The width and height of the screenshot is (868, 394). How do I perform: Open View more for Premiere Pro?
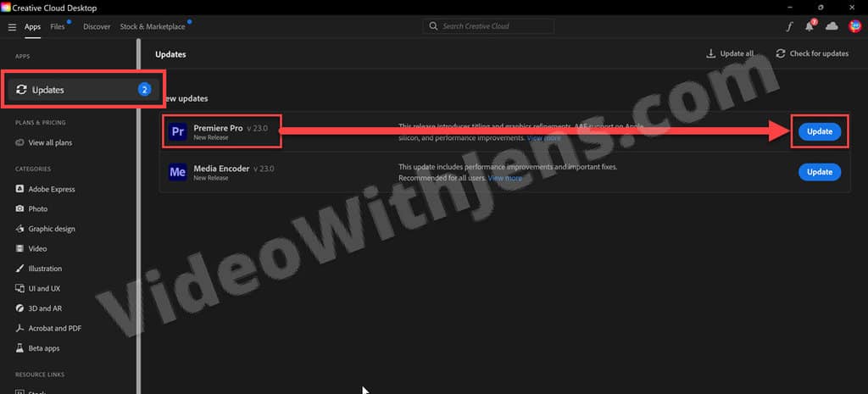pos(543,138)
